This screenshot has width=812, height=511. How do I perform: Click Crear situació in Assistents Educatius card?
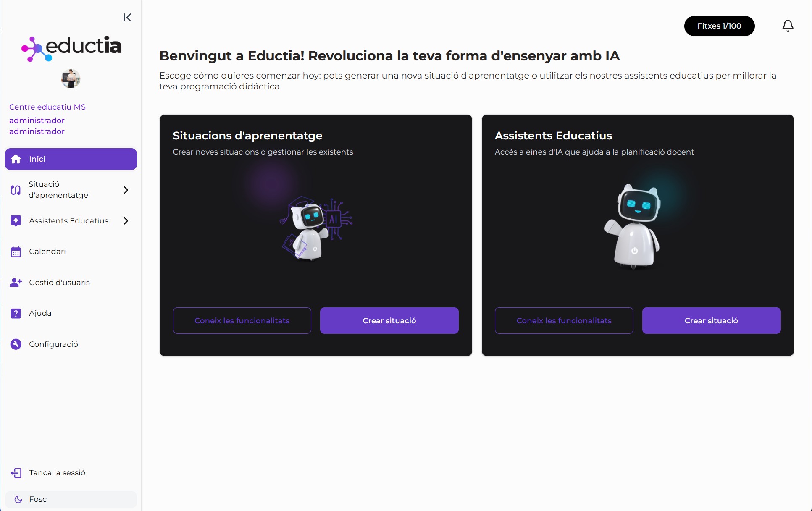(711, 321)
